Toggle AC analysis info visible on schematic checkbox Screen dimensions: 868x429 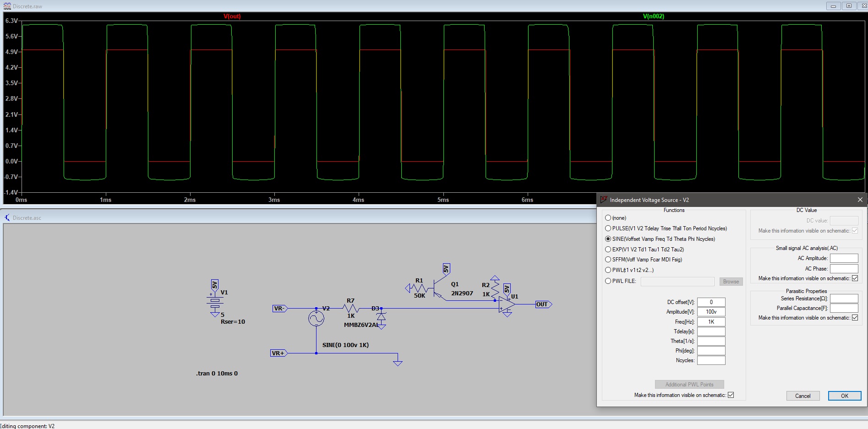point(855,278)
